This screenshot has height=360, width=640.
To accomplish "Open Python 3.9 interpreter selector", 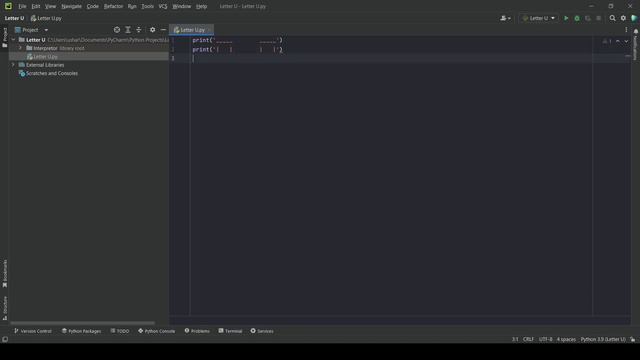I will coord(603,339).
